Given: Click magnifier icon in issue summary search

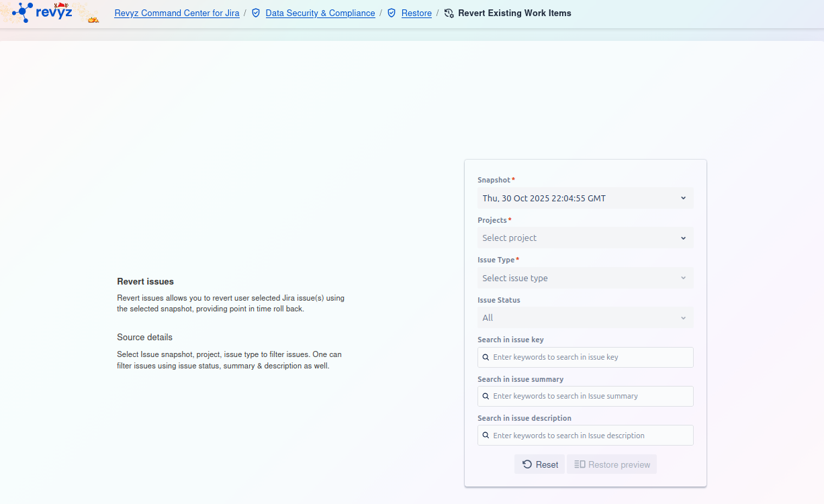Looking at the screenshot, I should pos(486,396).
